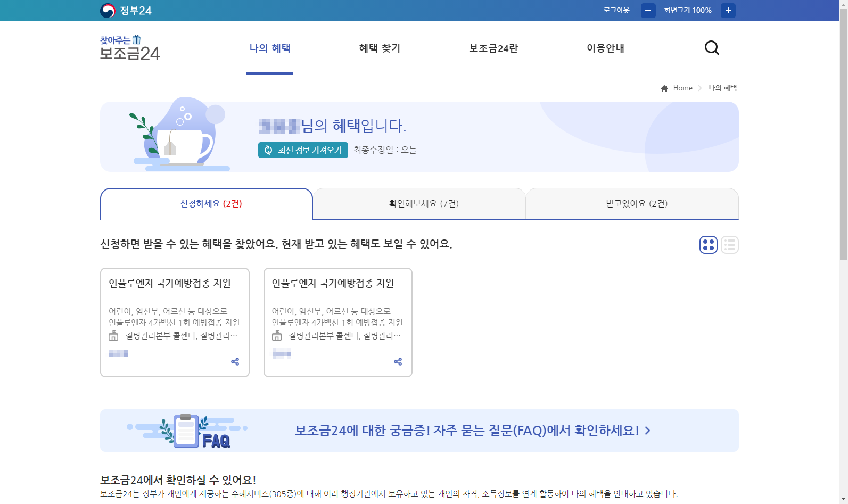Viewport: 848px width, 504px height.
Task: Open the FAQ banner link
Action: coord(419,431)
